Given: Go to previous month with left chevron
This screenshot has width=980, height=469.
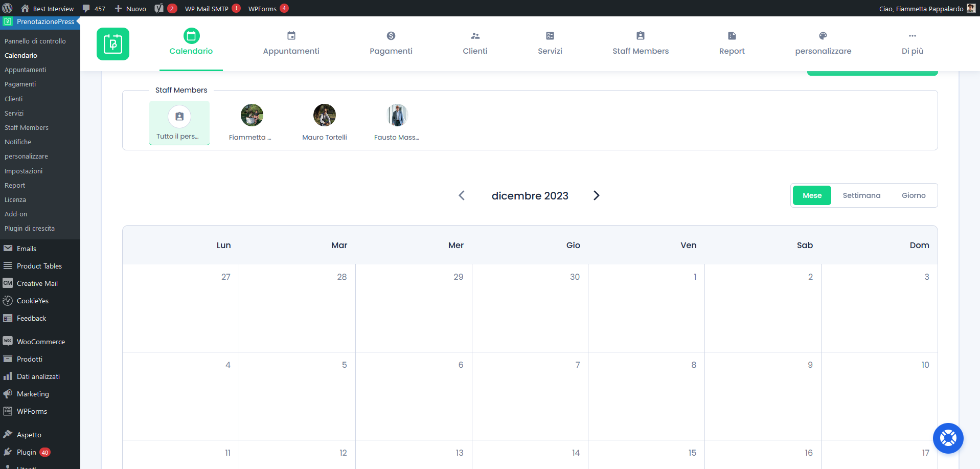Looking at the screenshot, I should pos(462,195).
